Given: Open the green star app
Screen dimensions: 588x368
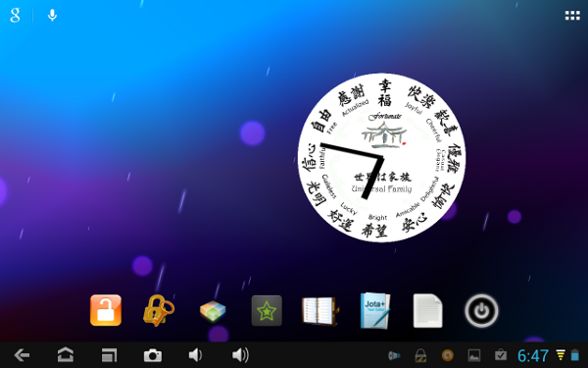Looking at the screenshot, I should [267, 310].
